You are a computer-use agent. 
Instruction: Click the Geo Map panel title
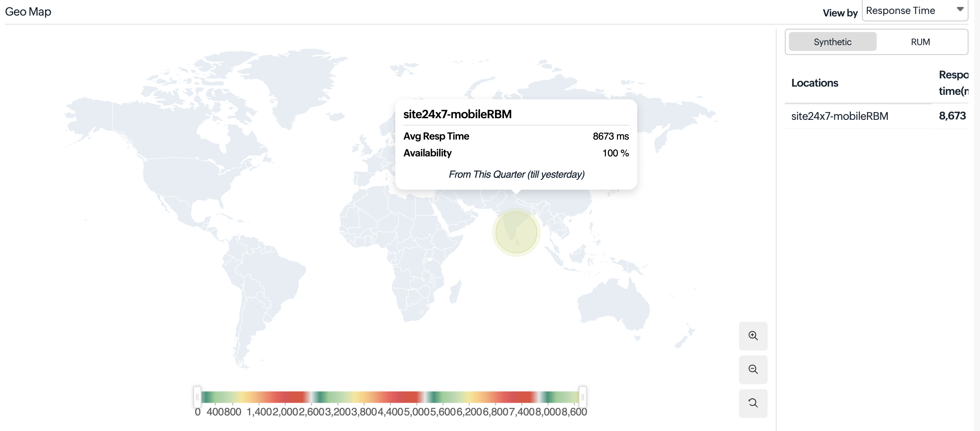(28, 11)
